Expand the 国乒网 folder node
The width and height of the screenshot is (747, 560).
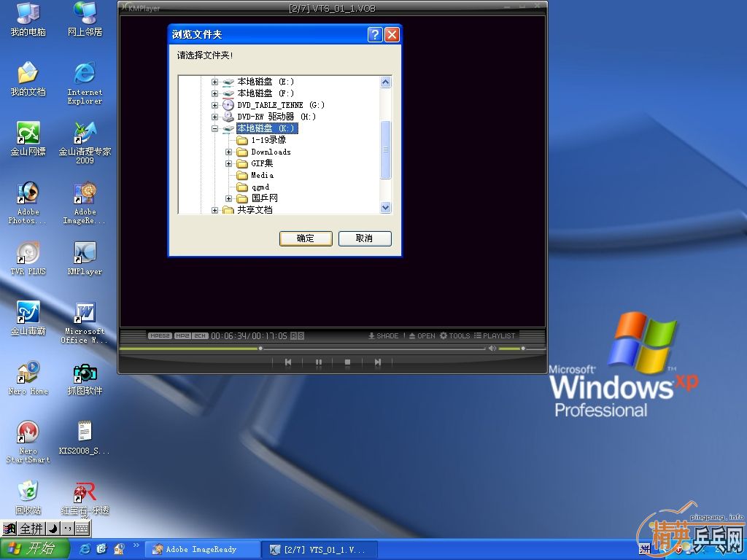228,198
